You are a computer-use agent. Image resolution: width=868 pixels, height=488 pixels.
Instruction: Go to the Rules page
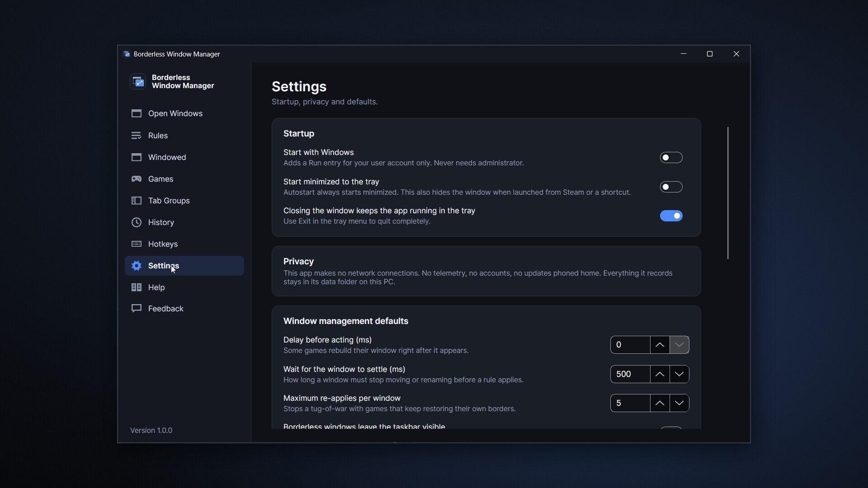184,136
